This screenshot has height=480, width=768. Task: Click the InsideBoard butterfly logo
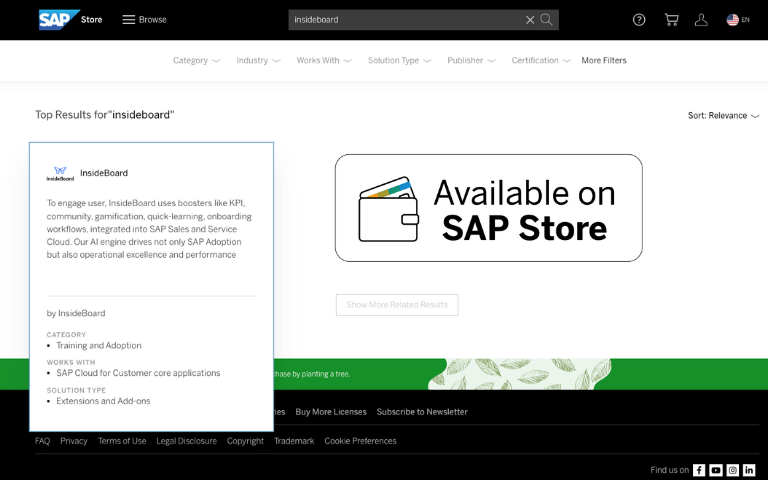point(60,173)
